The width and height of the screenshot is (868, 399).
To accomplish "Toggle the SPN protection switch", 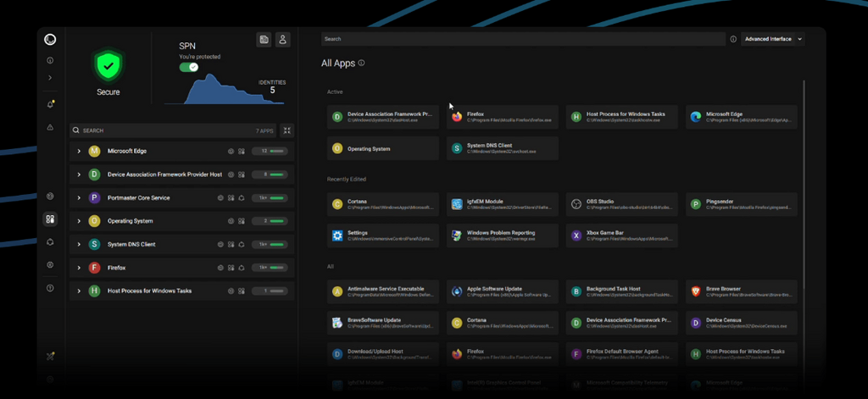I will pyautogui.click(x=189, y=67).
